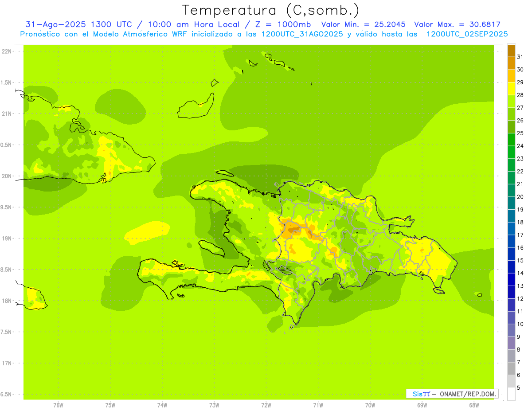Click the '74W' longitude label
Screen dimensions: 532x411
click(x=162, y=405)
